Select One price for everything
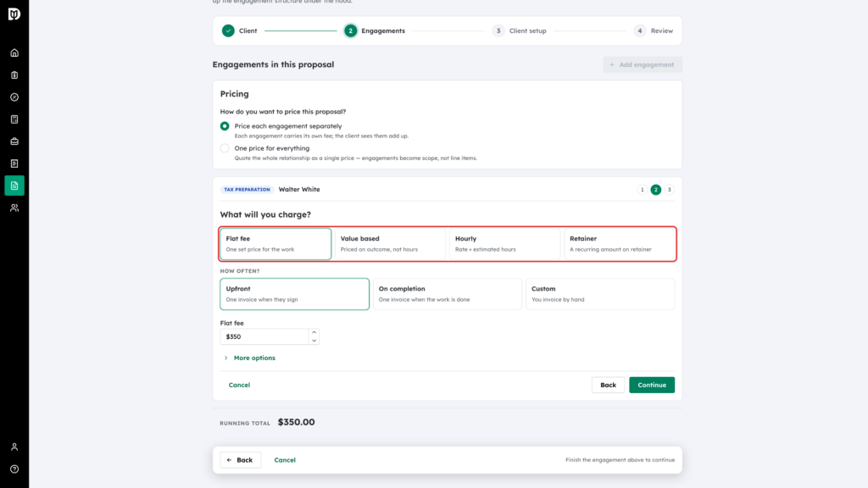 (225, 148)
